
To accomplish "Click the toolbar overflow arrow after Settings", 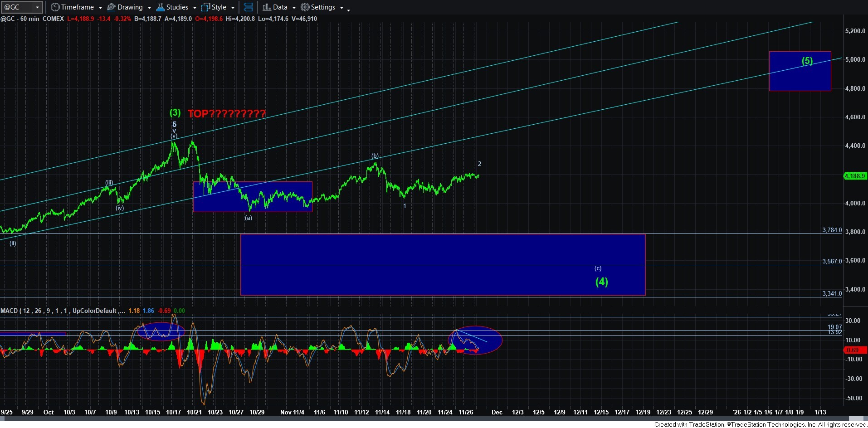I will tap(348, 10).
